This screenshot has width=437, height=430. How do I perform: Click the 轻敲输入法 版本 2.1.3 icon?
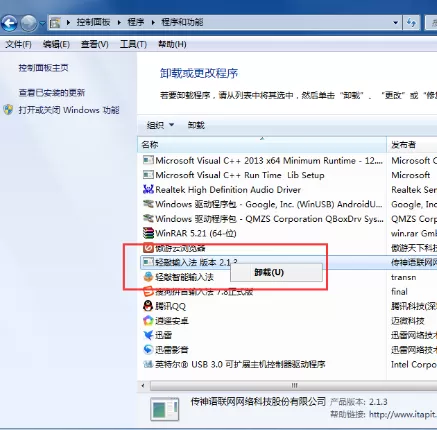pos(148,262)
